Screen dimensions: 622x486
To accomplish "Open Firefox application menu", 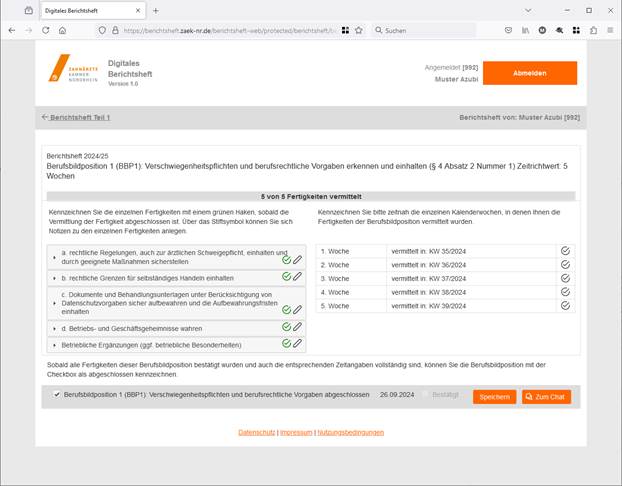I will point(610,30).
